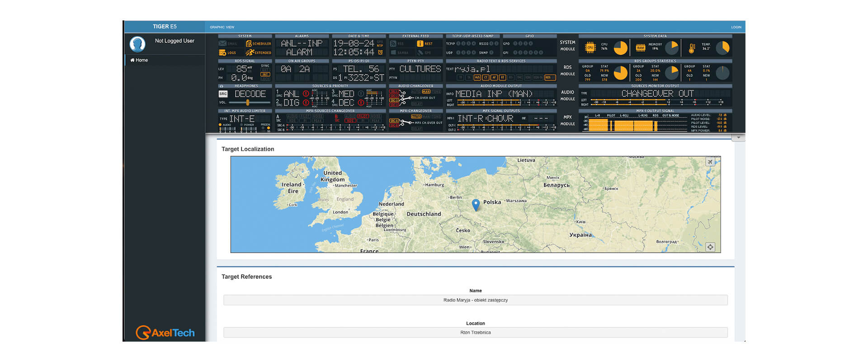Viewport: 868px width, 362px height.
Task: Open the Logs icon in System panel
Action: point(222,52)
